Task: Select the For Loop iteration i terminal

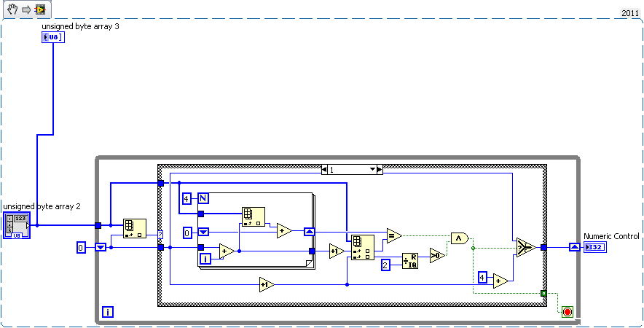Action: tap(205, 259)
